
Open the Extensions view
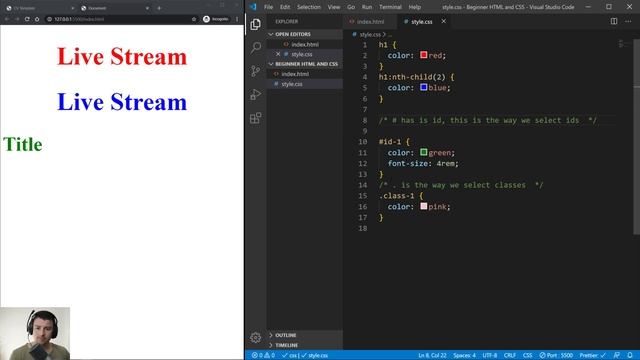point(256,118)
